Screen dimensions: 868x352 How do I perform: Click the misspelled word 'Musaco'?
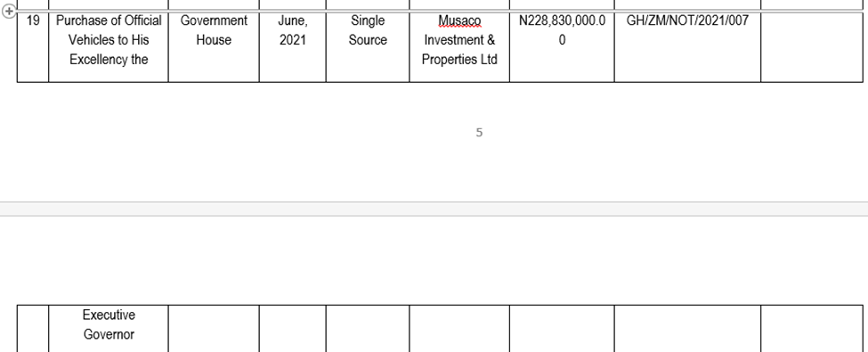coord(459,21)
